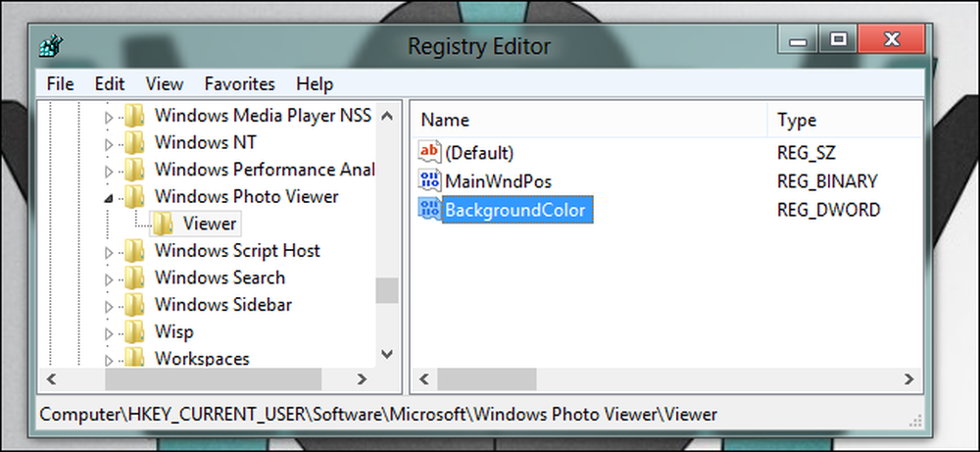980x452 pixels.
Task: Close the Registry Editor window
Action: 892,40
